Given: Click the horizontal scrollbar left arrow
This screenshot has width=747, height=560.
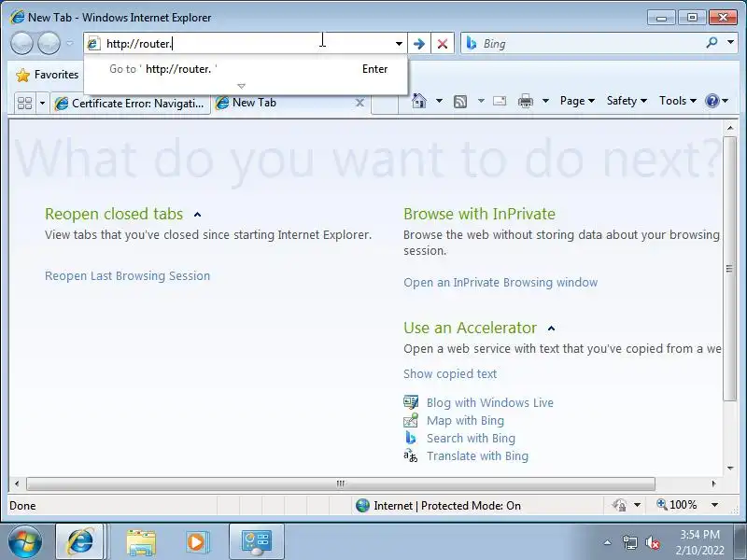Looking at the screenshot, I should click(17, 483).
